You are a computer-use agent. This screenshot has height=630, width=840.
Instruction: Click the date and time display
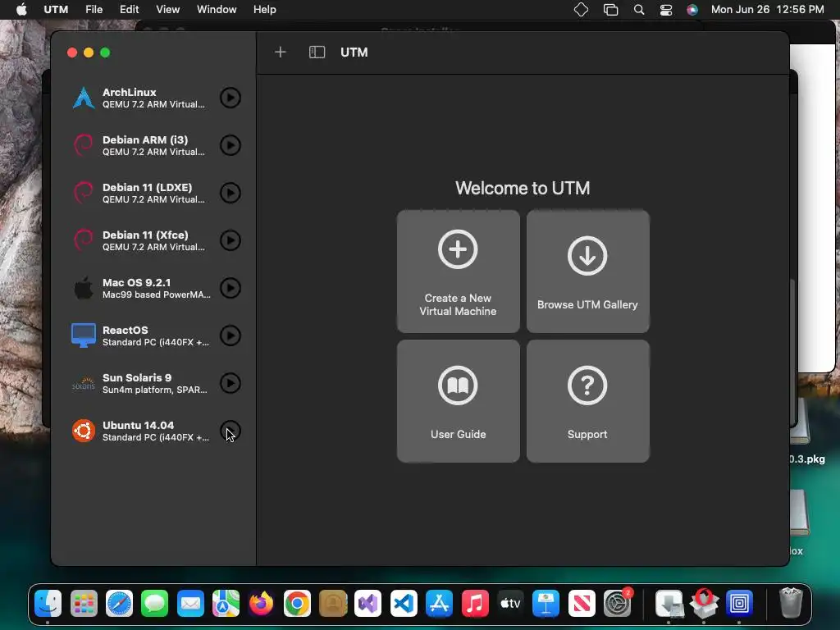(x=767, y=9)
